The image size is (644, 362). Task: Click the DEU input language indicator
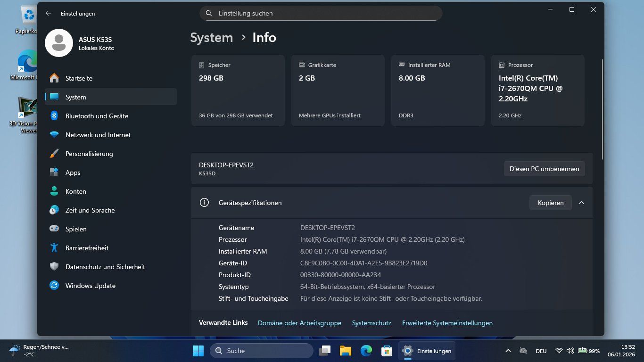pyautogui.click(x=541, y=351)
